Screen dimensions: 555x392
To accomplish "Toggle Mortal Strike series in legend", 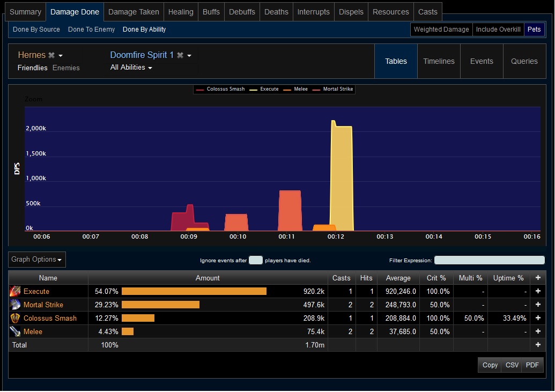I will (x=332, y=89).
